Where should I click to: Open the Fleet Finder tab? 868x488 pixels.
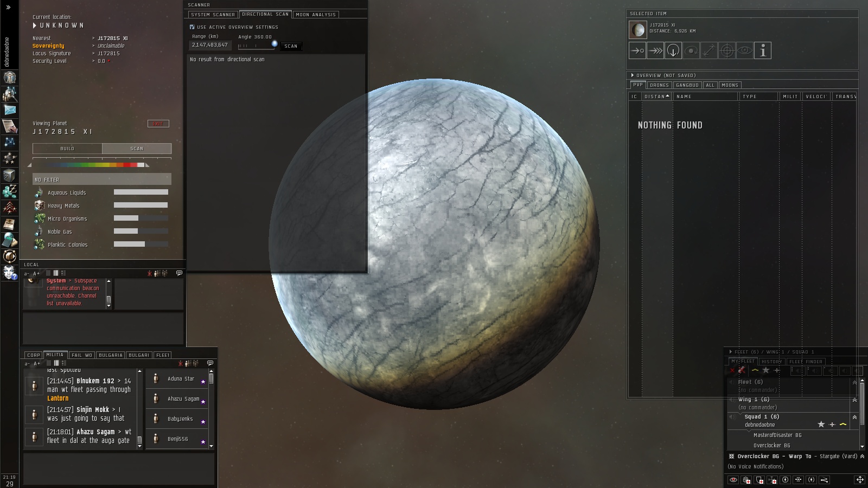point(806,362)
